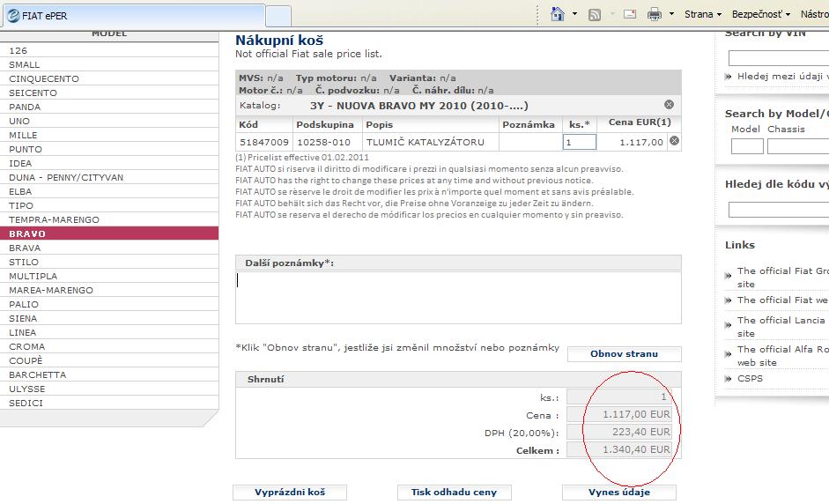Click the printer icon in toolbar

point(655,14)
